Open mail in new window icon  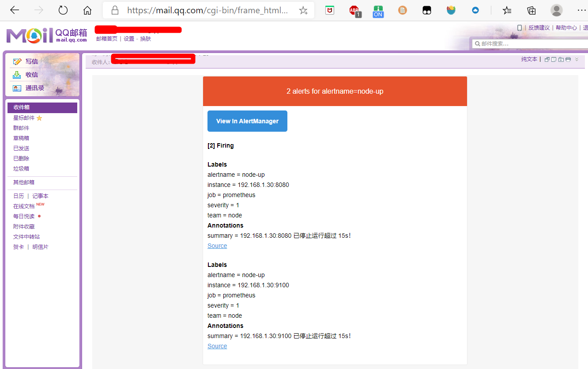(x=547, y=59)
